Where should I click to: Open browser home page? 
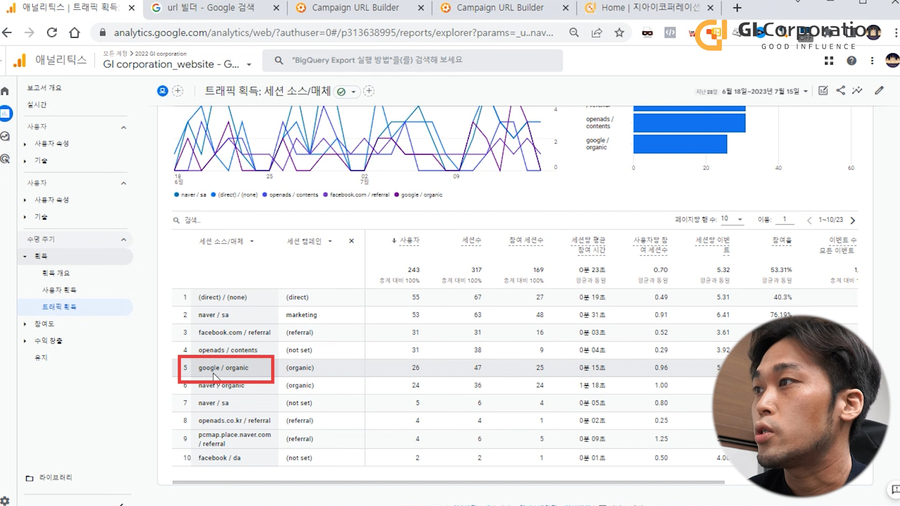(x=75, y=33)
